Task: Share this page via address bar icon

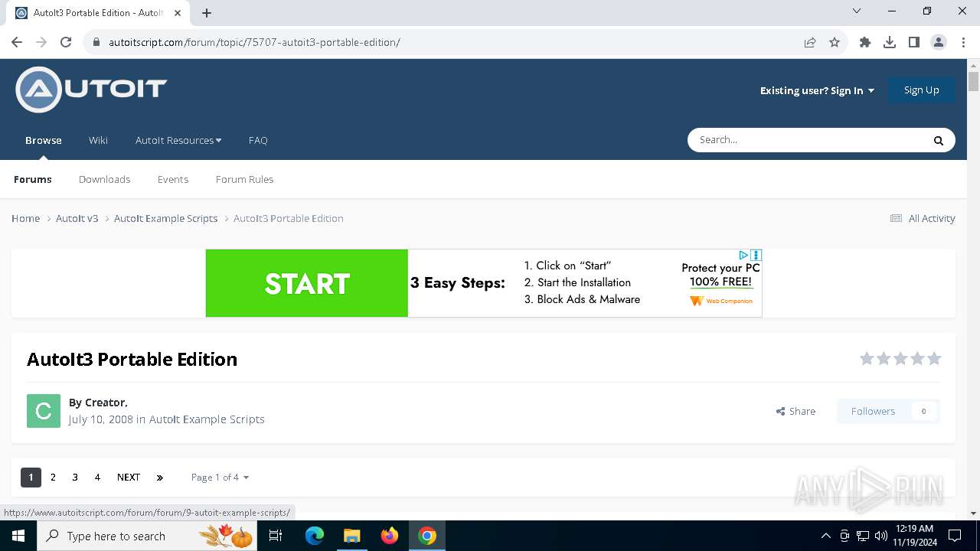Action: coord(810,42)
